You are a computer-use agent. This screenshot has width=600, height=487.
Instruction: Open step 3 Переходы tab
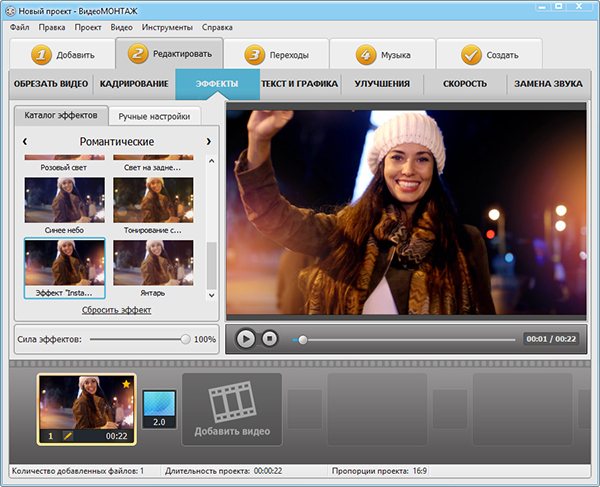pos(276,55)
